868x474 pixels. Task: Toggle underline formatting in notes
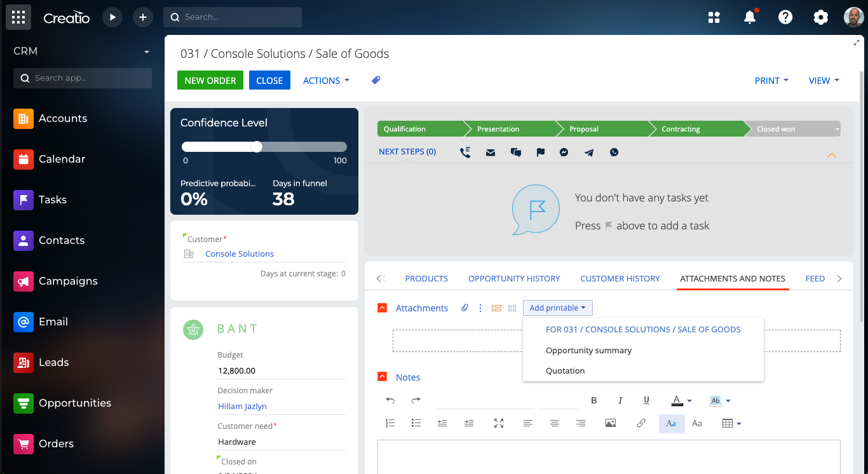tap(646, 400)
